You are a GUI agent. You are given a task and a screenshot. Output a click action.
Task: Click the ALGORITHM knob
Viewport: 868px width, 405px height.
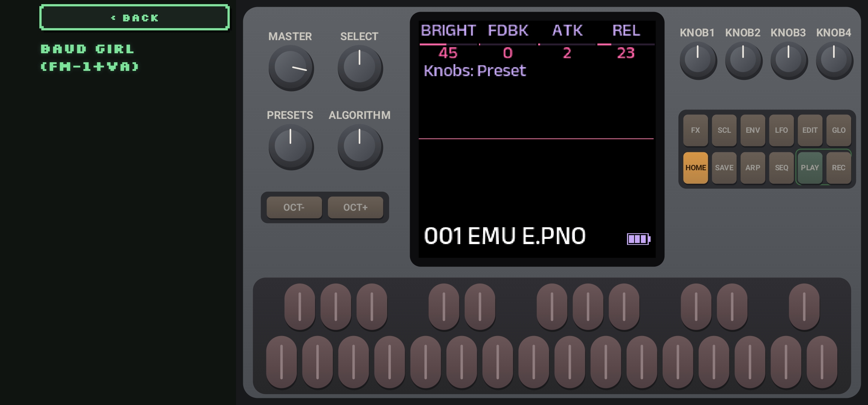pos(360,147)
